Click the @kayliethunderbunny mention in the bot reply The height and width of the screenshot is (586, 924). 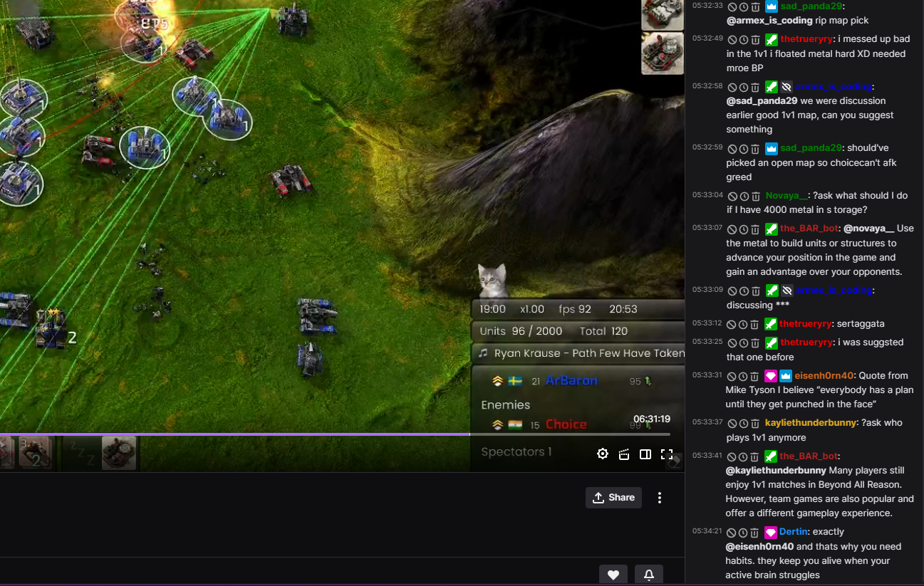(x=776, y=471)
